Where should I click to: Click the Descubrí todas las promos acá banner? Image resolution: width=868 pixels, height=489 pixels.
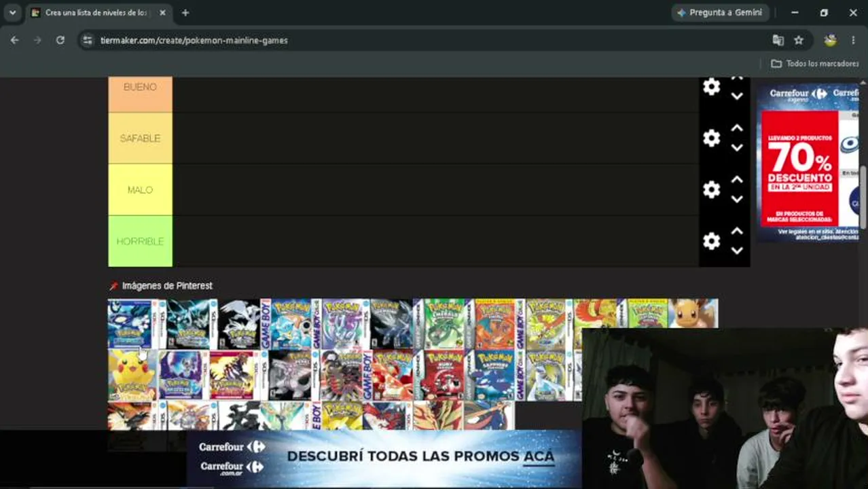[x=384, y=458]
